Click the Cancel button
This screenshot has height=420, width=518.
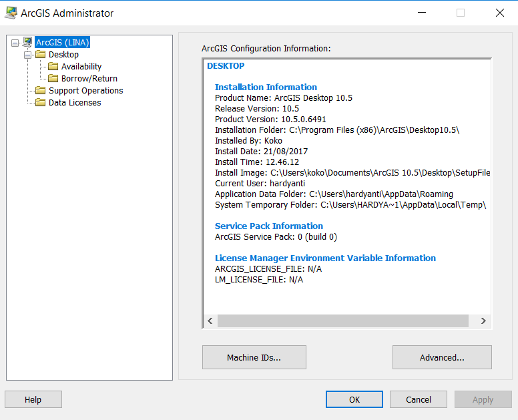[x=419, y=399]
